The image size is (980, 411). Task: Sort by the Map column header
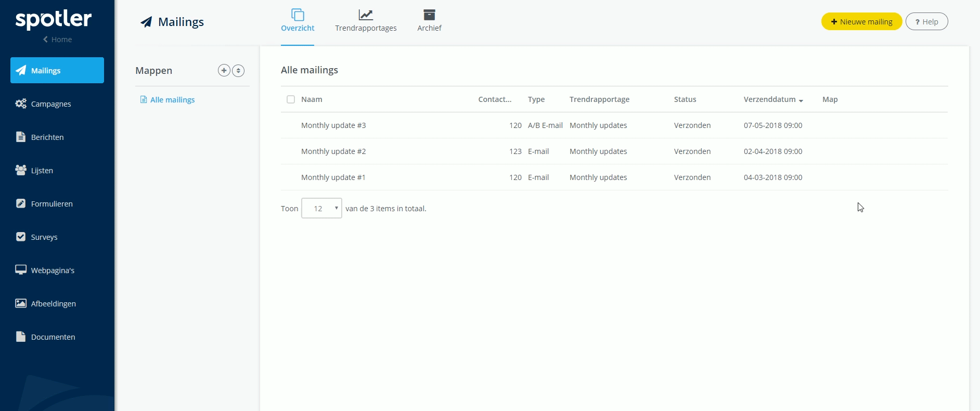click(830, 99)
